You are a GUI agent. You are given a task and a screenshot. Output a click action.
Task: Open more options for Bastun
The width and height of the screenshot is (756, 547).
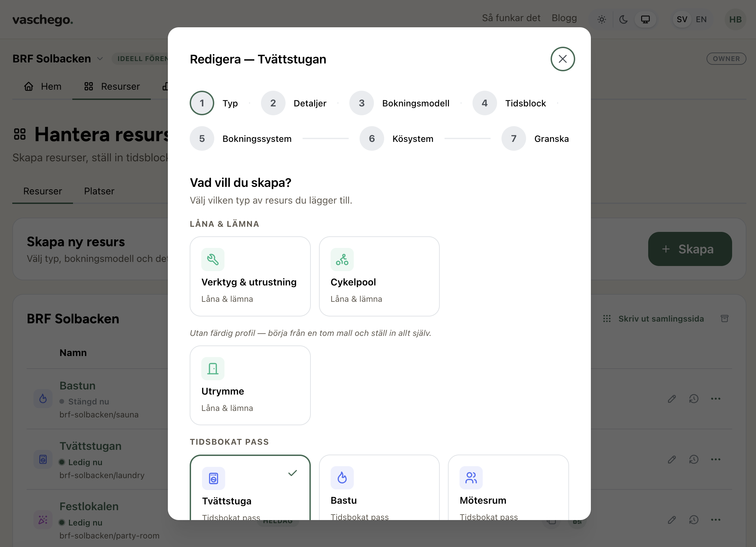tap(716, 399)
